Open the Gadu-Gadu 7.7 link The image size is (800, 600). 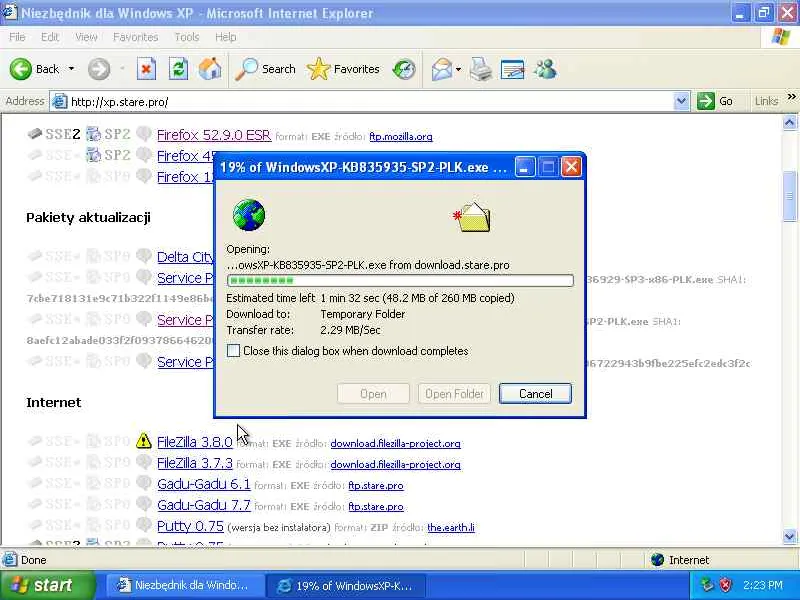click(x=204, y=505)
